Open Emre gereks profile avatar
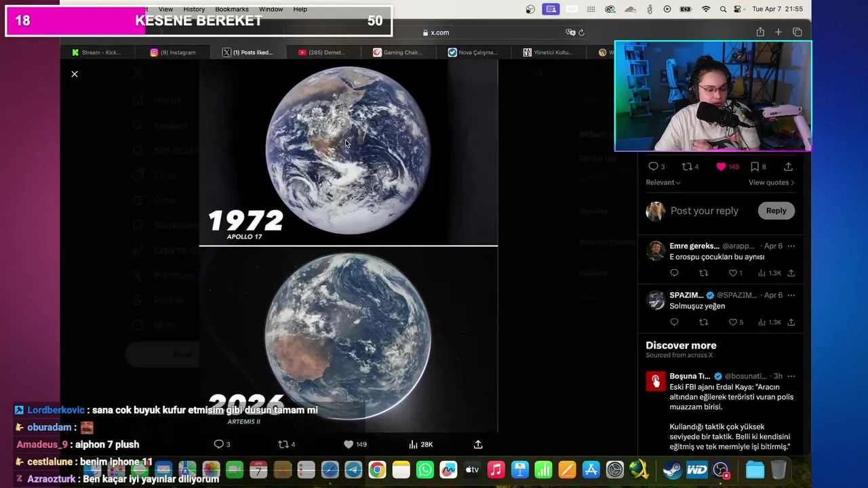The width and height of the screenshot is (868, 488). (655, 251)
